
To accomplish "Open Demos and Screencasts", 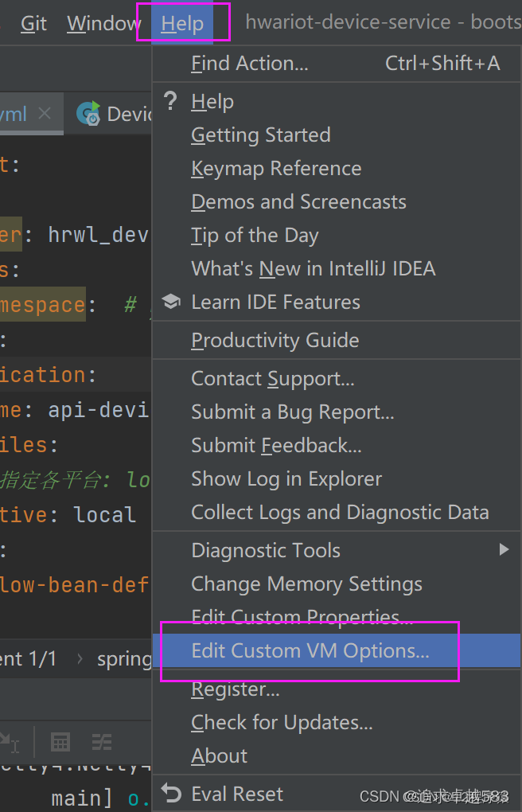I will [x=336, y=201].
